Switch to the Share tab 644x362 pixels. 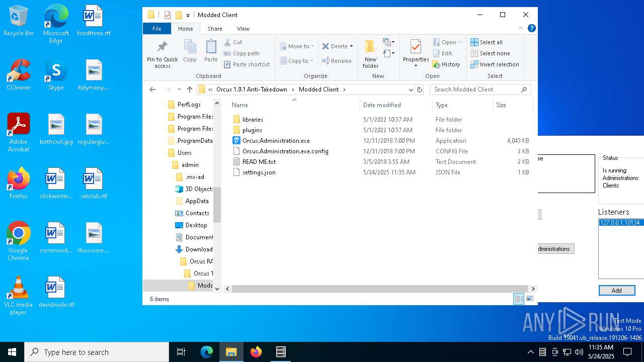215,29
